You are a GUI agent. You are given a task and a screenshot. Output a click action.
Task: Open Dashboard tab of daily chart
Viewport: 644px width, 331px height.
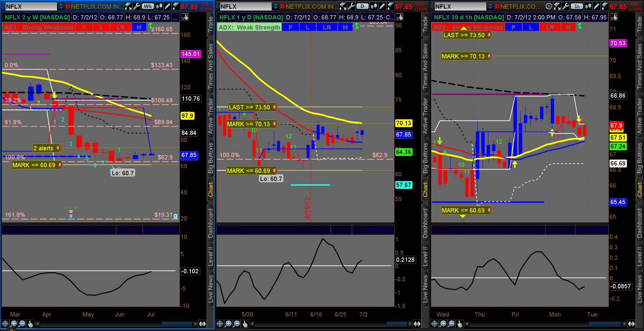pos(425,223)
